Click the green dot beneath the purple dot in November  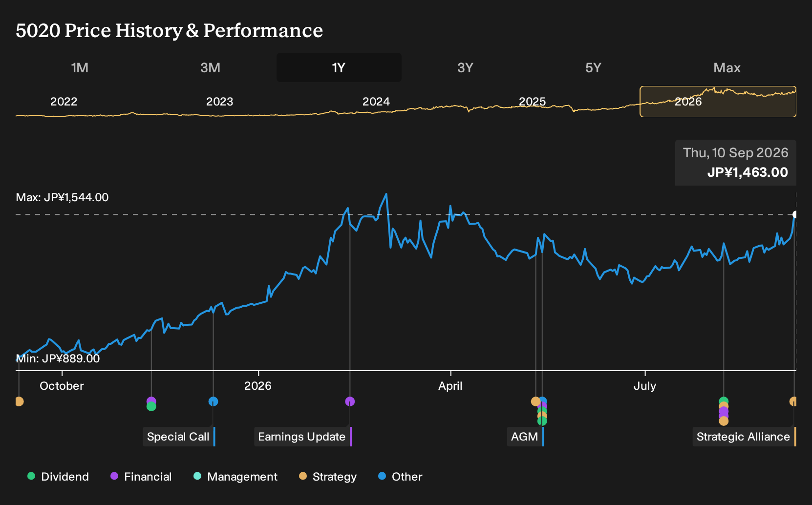[151, 407]
